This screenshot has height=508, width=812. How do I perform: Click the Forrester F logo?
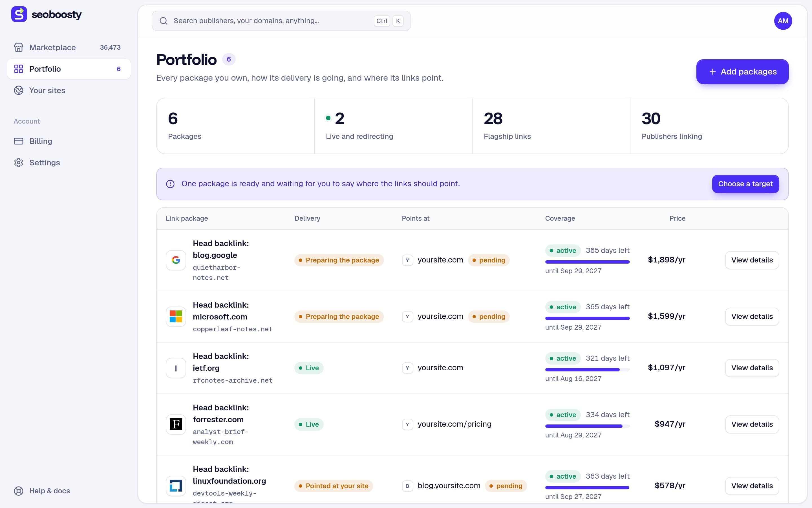pyautogui.click(x=176, y=424)
